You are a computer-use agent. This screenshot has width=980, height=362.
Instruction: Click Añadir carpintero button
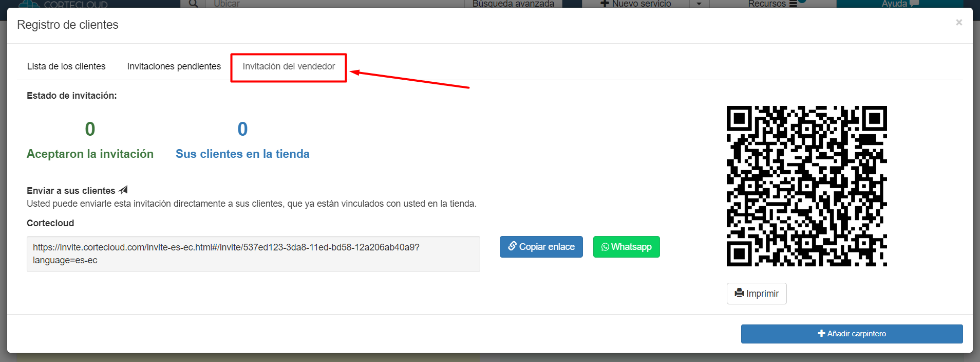[x=852, y=334]
